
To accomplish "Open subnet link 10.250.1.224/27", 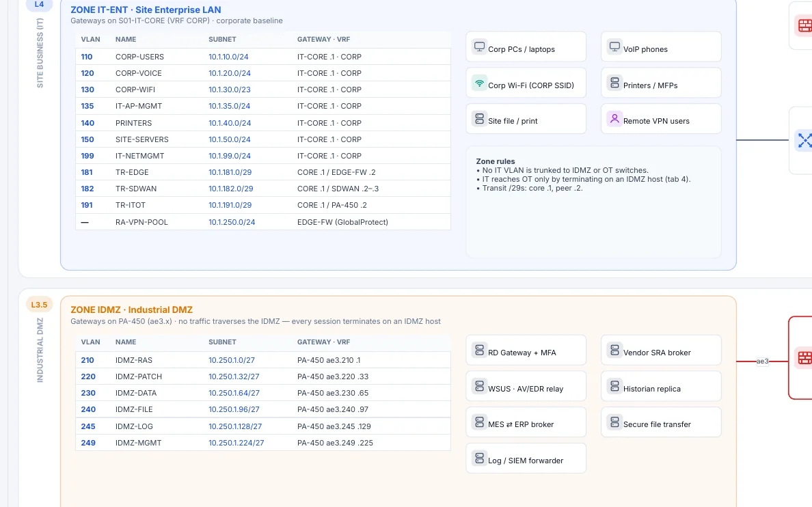I will tap(236, 443).
